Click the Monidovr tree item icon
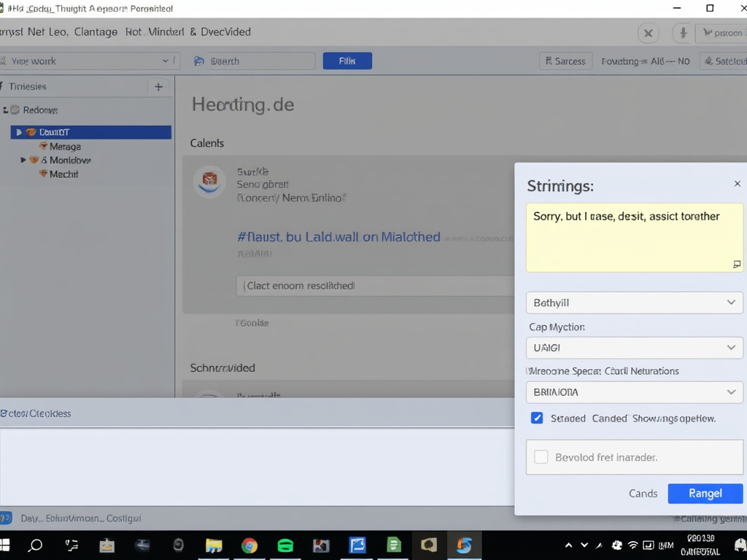Screen dimensions: 747x560 tap(34, 160)
